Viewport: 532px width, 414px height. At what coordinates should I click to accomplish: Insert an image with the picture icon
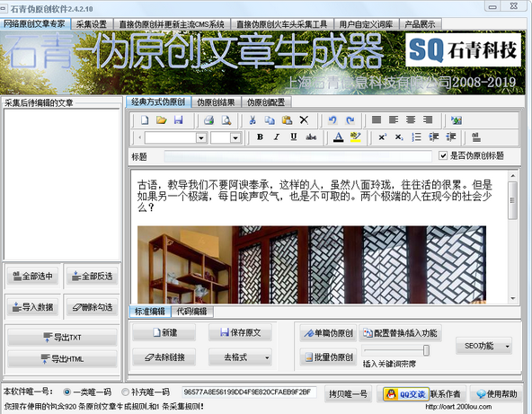tap(456, 120)
